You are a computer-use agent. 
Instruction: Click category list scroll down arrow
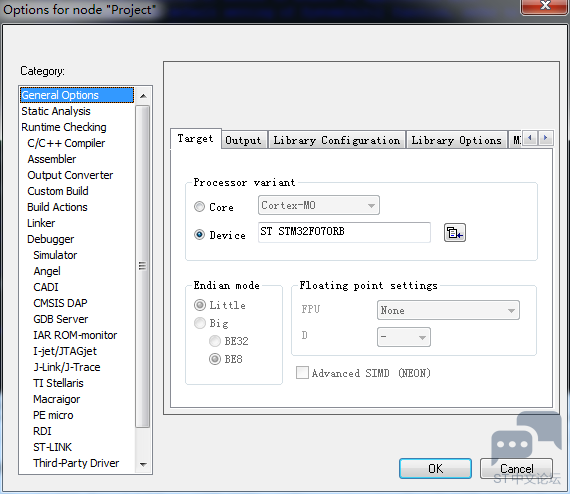tap(143, 465)
